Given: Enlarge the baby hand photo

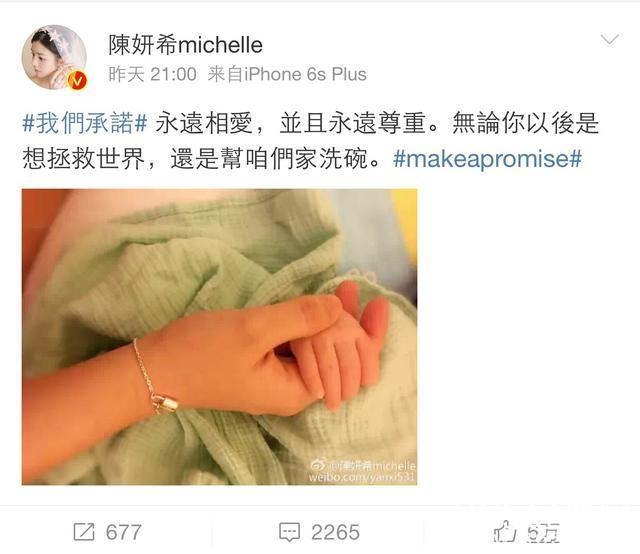Looking at the screenshot, I should 220,337.
